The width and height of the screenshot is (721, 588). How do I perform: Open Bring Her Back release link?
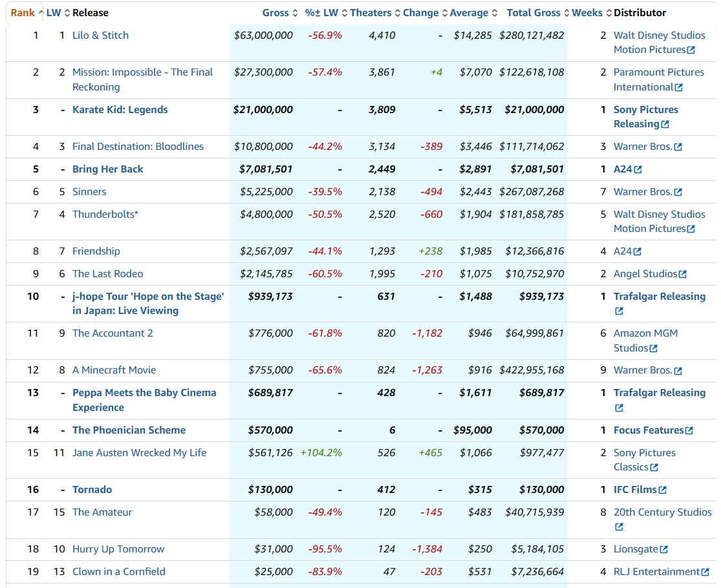click(107, 169)
